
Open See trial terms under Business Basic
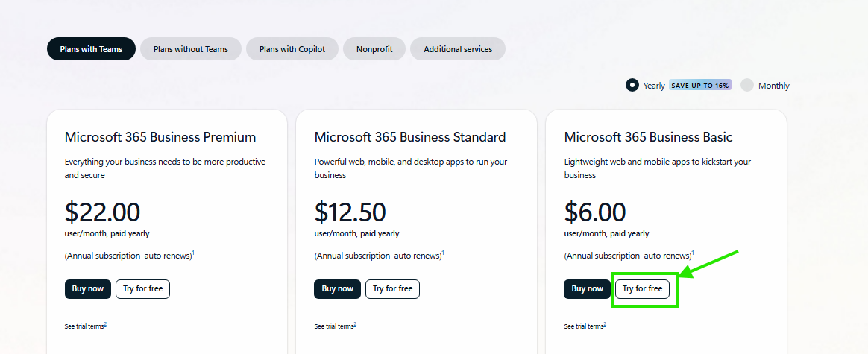pyautogui.click(x=585, y=326)
